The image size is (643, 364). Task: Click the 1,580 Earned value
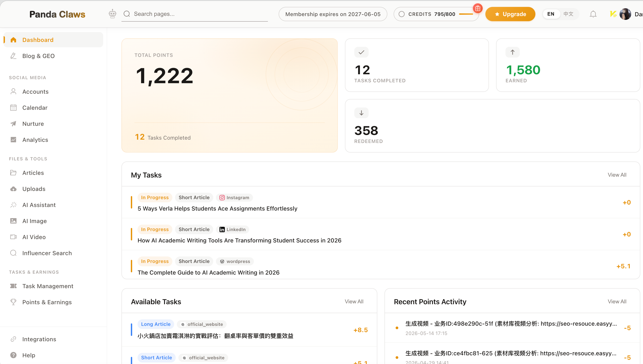(x=523, y=70)
